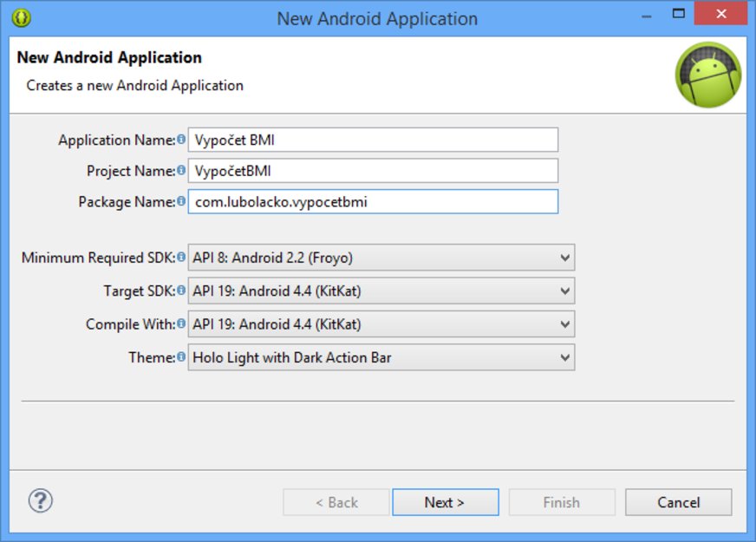Maximize the New Android Application window

pyautogui.click(x=679, y=15)
